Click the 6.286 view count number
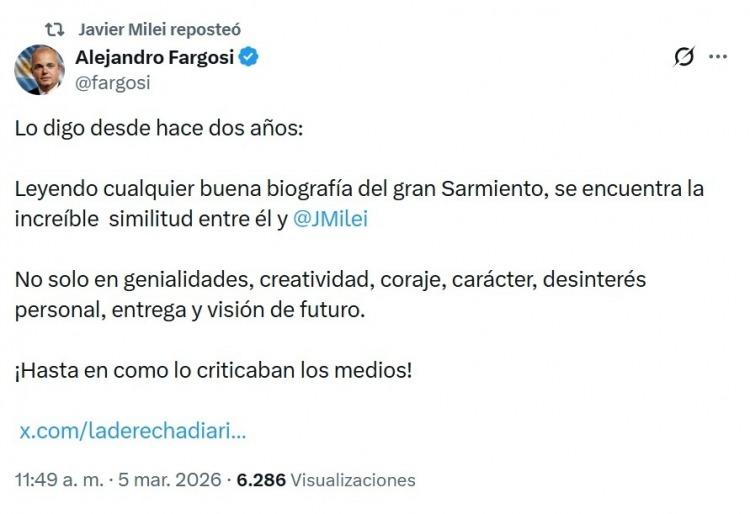The height and width of the screenshot is (514, 750). coord(261,480)
